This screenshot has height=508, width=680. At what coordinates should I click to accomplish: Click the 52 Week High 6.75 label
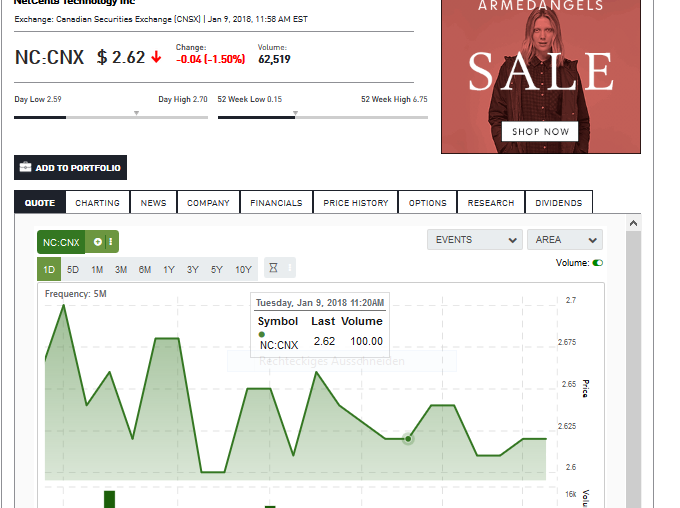394,99
